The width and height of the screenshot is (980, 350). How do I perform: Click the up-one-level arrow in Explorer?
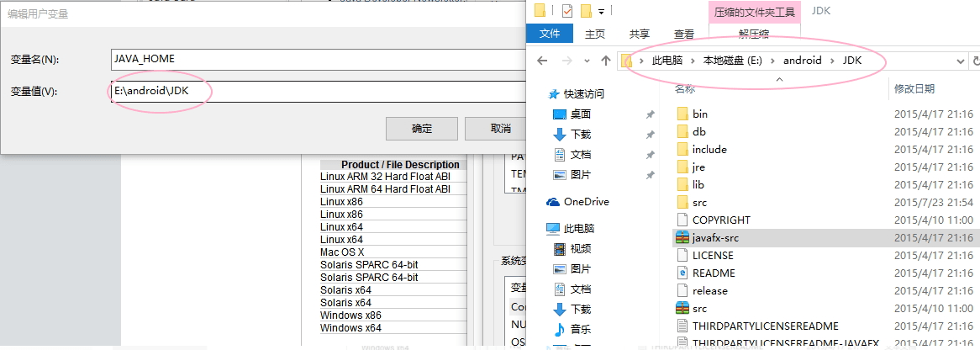coord(606,61)
